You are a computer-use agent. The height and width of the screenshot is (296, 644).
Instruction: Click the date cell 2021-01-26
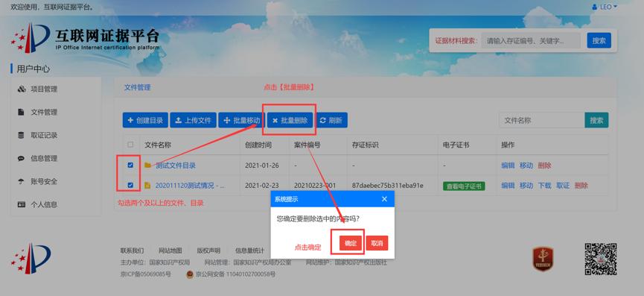click(x=262, y=166)
